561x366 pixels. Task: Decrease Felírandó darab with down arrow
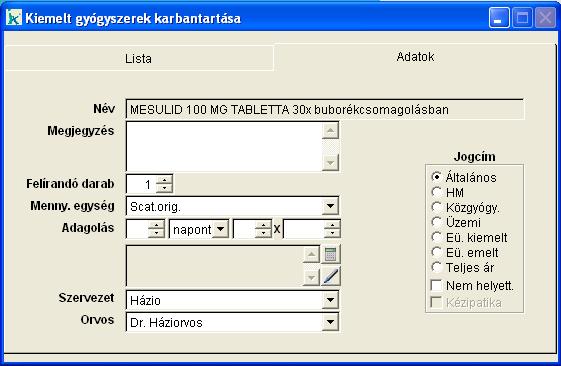[164, 188]
